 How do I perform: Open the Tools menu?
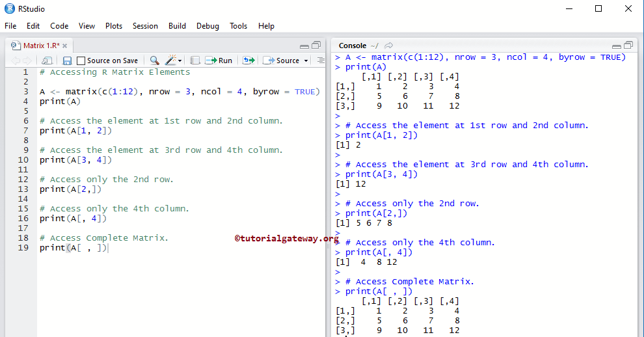[238, 26]
